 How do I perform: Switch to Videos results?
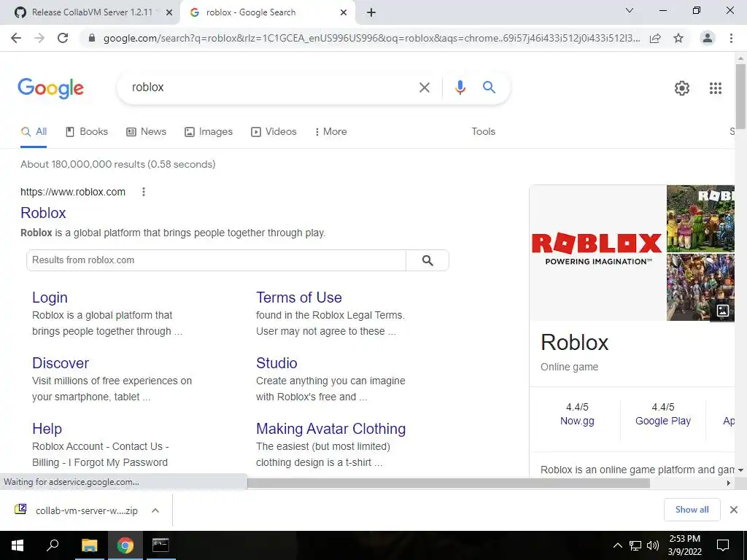[x=274, y=132]
